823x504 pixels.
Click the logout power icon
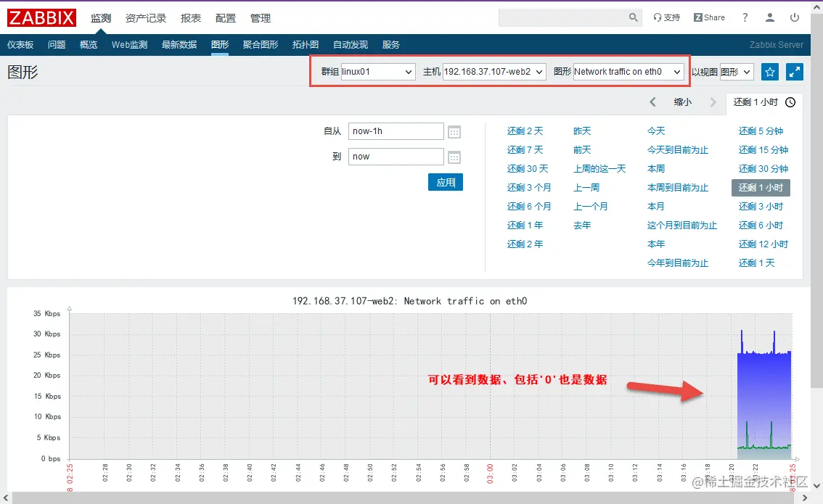(x=795, y=17)
